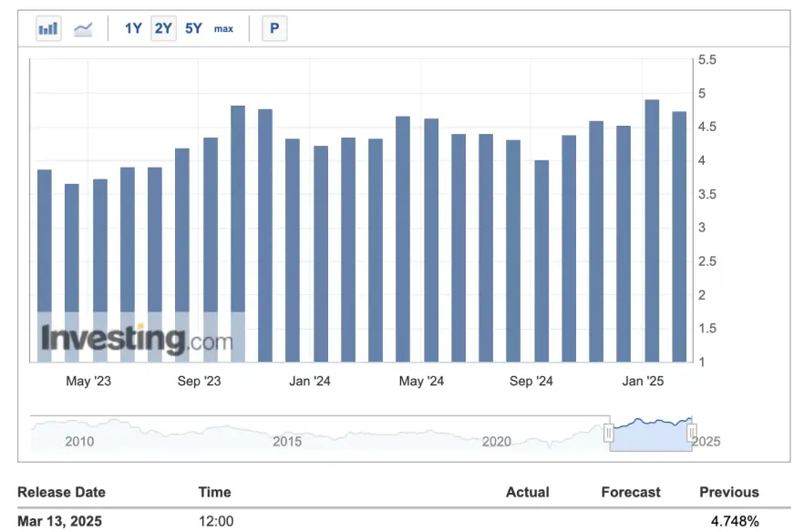Screen dimensions: 804x532
Task: Click the first bar on the chart
Action: click(x=45, y=265)
